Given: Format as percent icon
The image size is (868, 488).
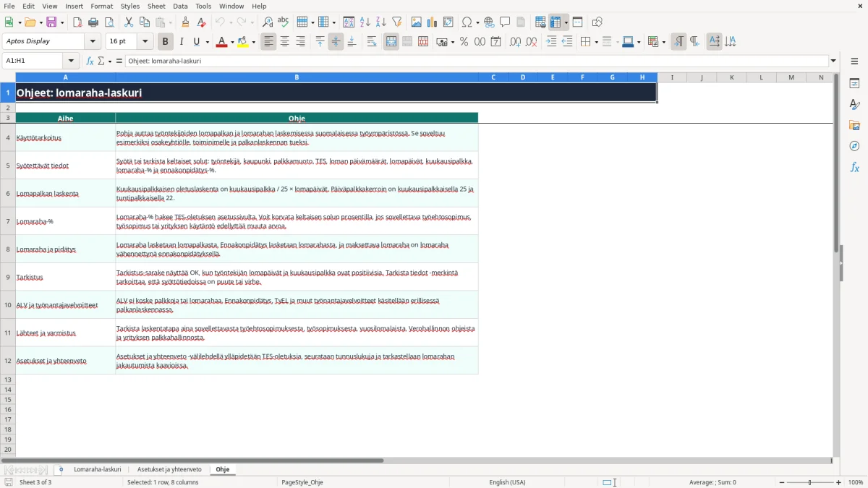Looking at the screenshot, I should coord(464,42).
